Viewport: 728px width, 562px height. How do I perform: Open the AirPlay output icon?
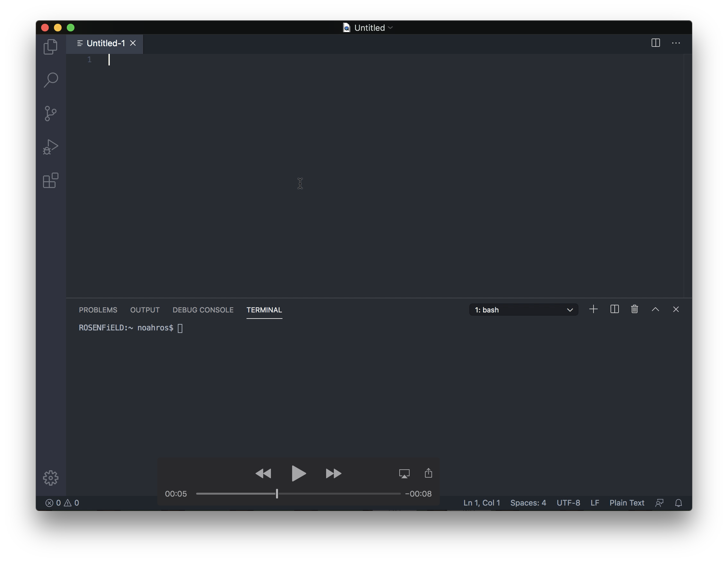tap(404, 473)
